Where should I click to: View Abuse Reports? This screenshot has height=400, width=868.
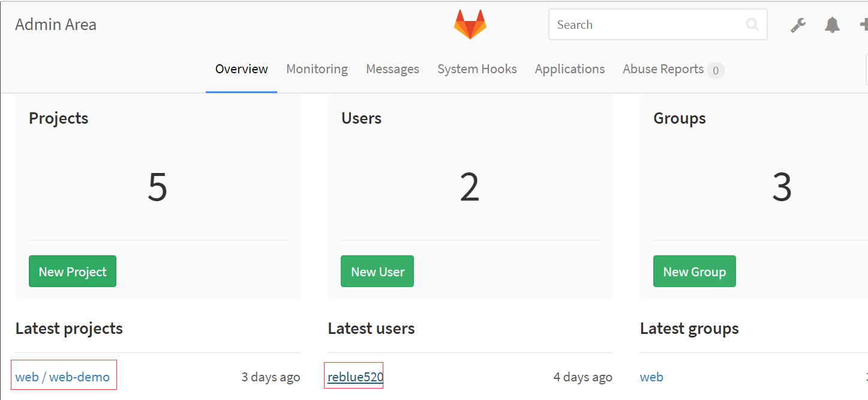pyautogui.click(x=663, y=68)
